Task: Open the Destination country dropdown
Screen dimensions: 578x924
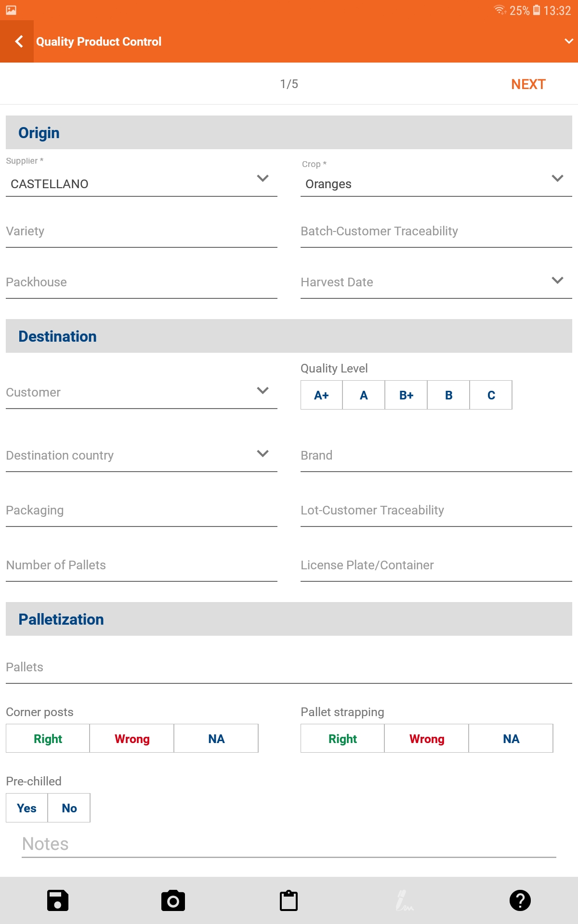Action: coord(141,455)
